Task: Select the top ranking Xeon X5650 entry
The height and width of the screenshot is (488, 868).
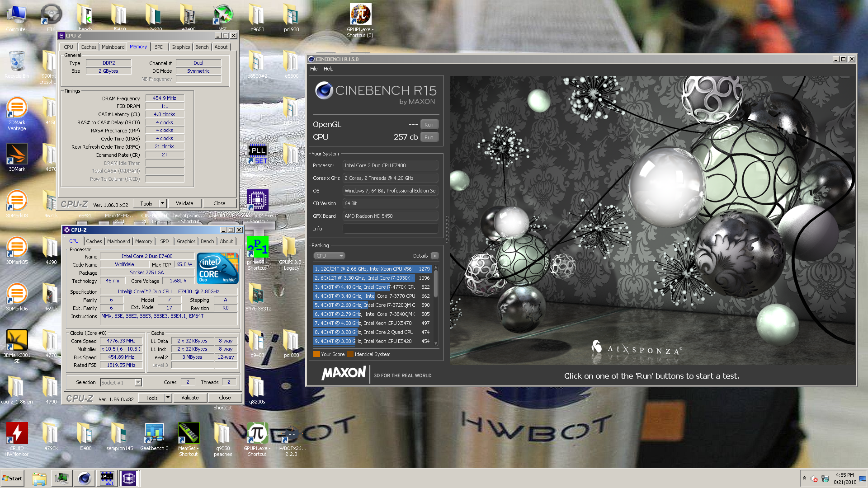Action: click(372, 269)
